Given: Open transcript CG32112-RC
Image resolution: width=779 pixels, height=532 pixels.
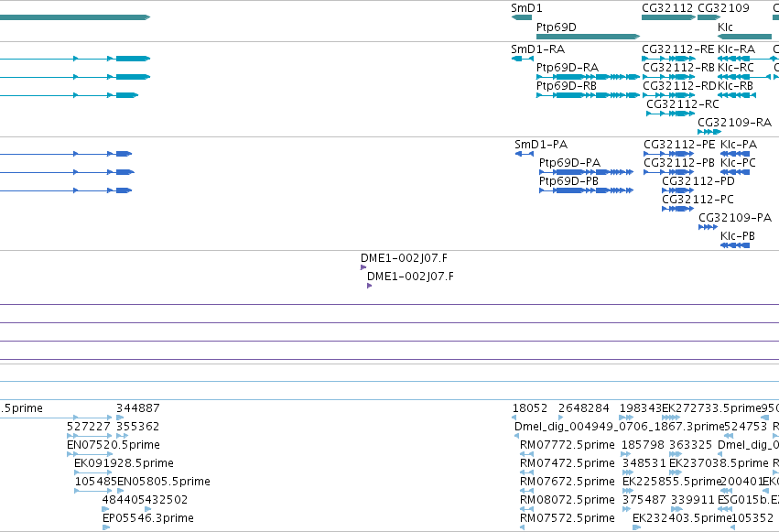Looking at the screenshot, I should (671, 114).
